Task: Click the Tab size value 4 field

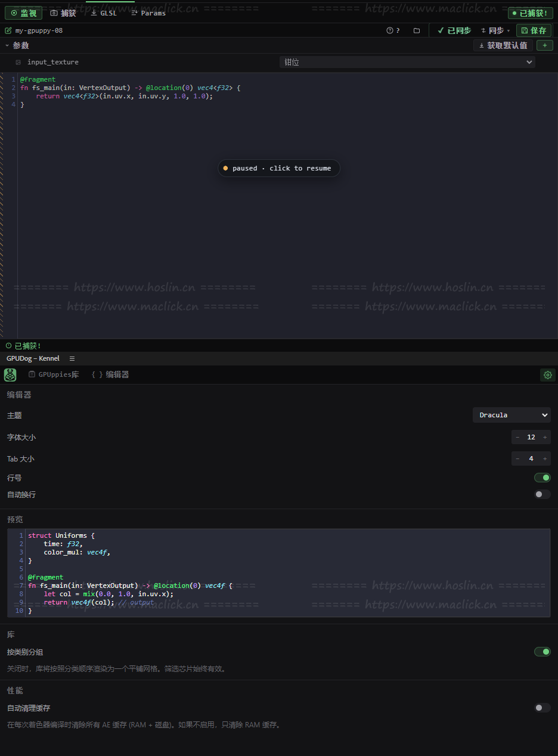Action: [531, 458]
